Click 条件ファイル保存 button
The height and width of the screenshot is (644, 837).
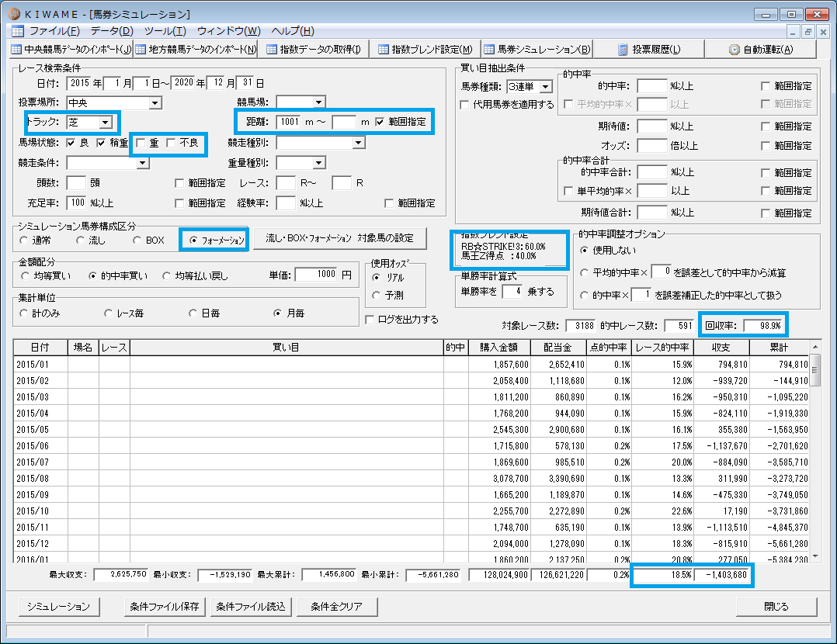[x=165, y=607]
